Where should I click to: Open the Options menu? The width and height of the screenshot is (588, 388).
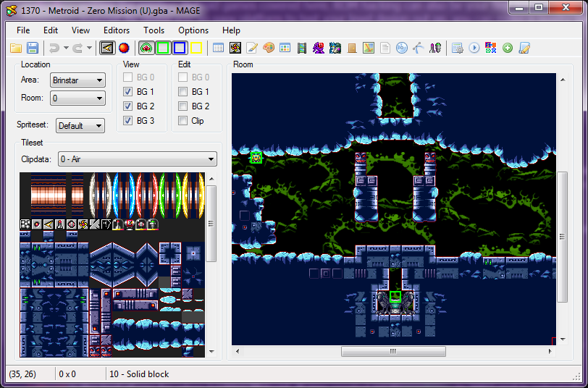[193, 30]
